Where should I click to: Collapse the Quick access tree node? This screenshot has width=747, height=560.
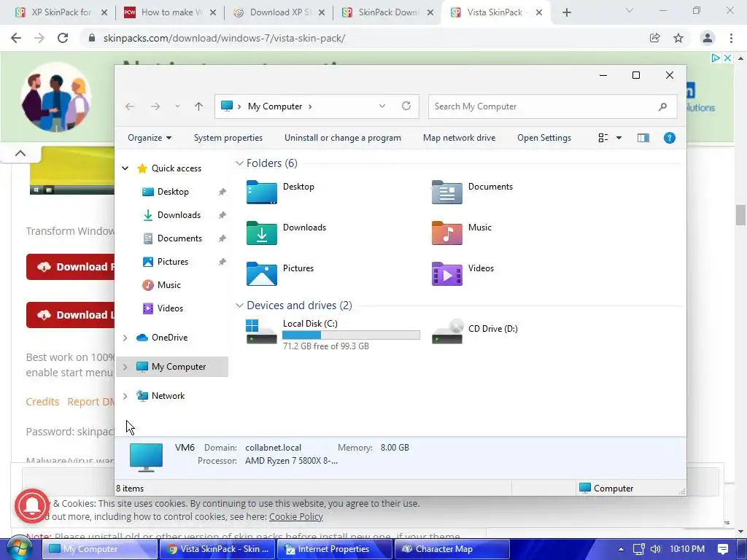click(x=125, y=168)
